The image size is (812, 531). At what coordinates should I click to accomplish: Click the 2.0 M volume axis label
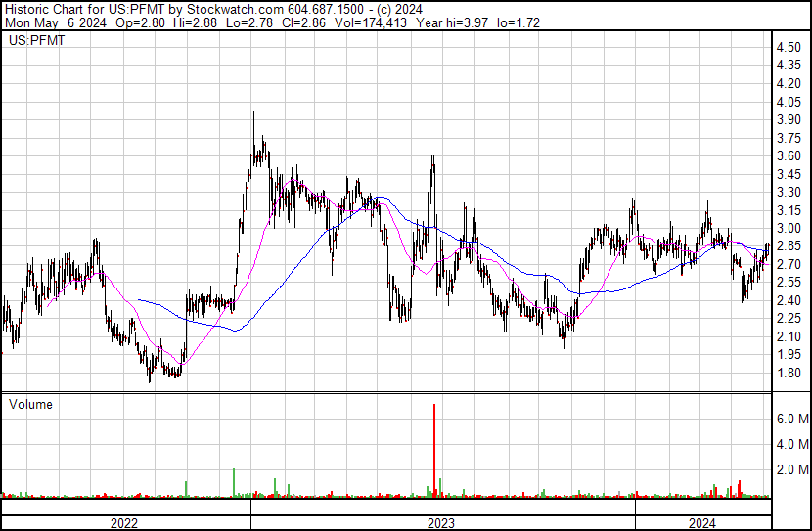click(792, 469)
